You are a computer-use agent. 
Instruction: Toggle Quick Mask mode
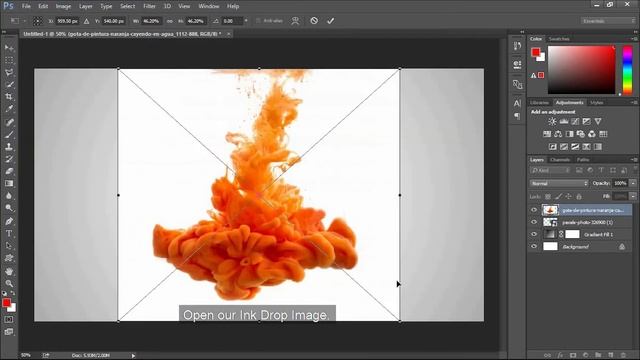[9, 320]
